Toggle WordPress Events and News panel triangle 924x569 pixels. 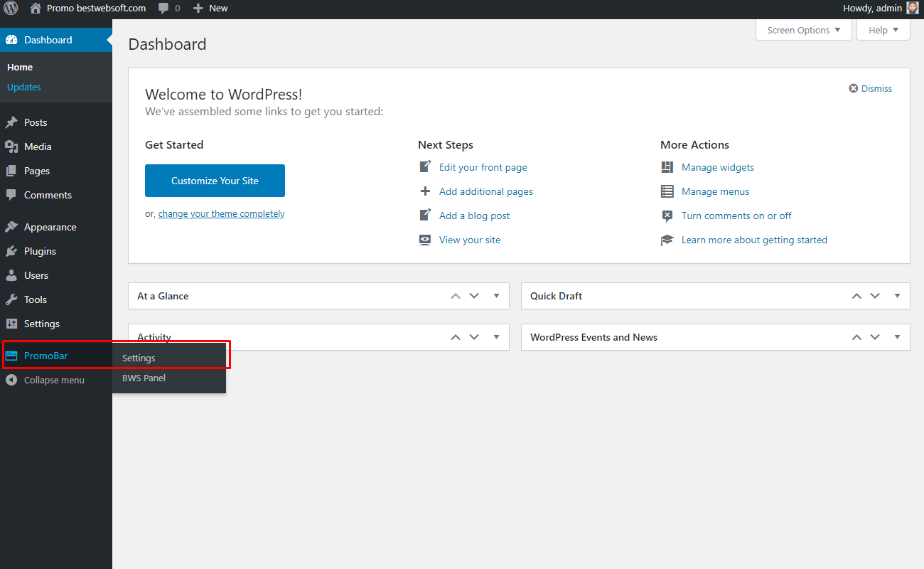(897, 337)
